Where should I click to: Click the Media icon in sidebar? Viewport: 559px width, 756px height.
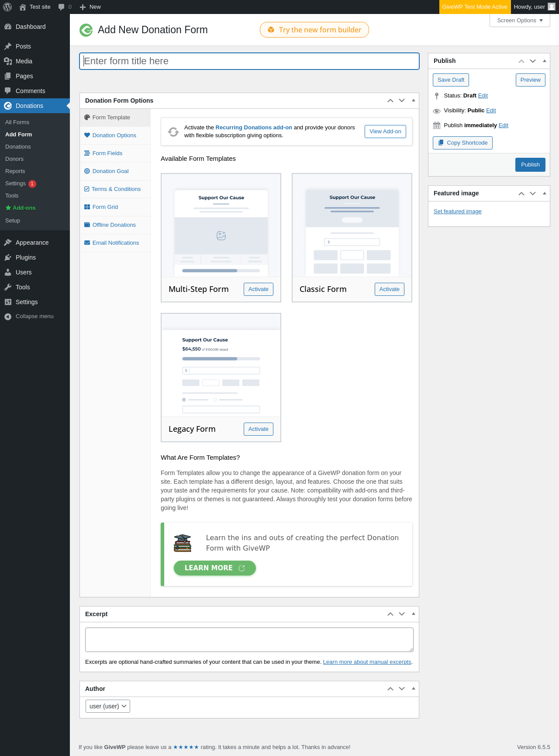pos(8,61)
